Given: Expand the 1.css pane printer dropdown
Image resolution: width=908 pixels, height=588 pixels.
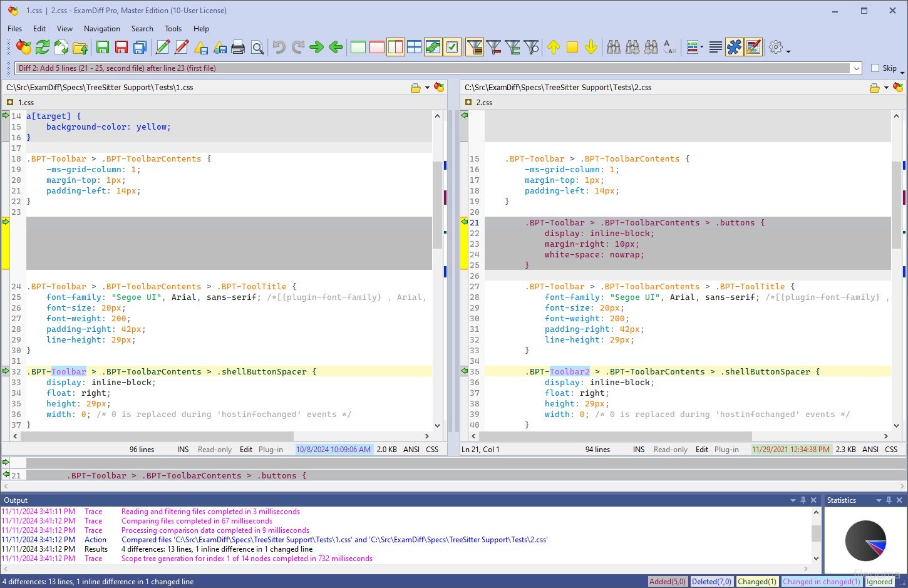Looking at the screenshot, I should pyautogui.click(x=427, y=88).
